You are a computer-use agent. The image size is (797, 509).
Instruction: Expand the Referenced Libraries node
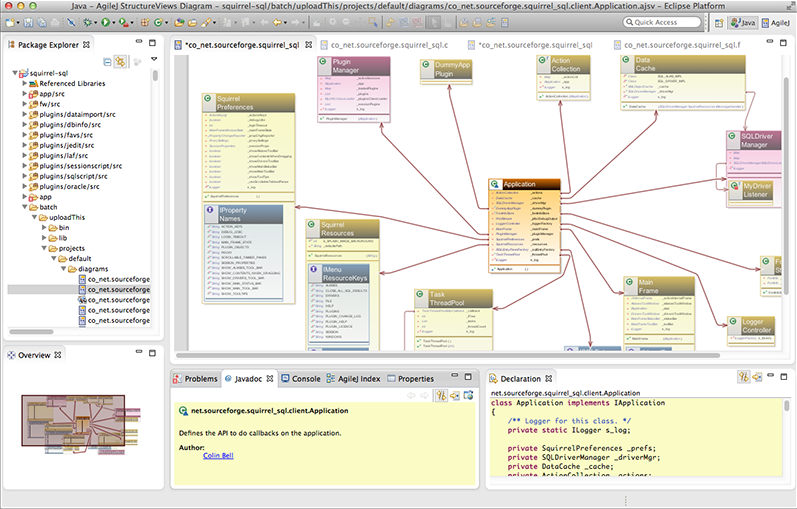(24, 83)
